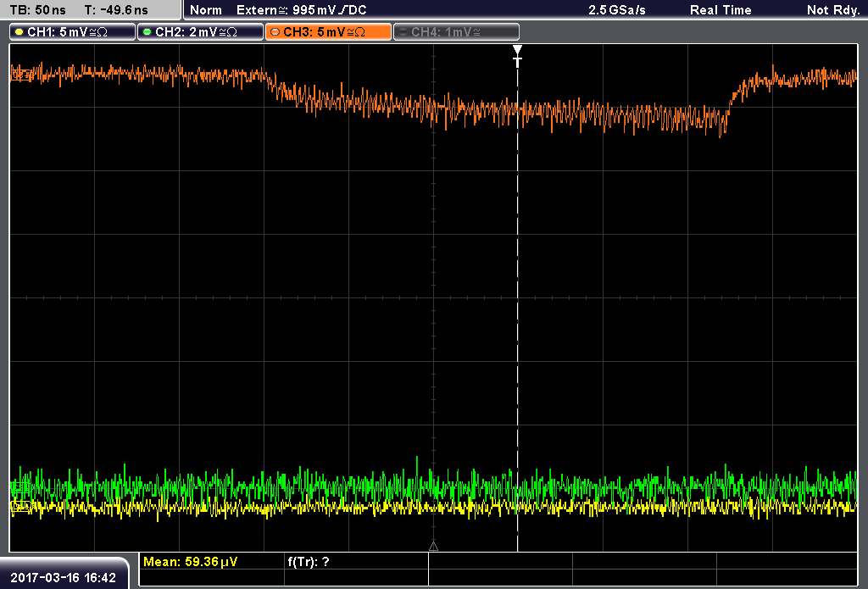Click the f(Tr): ? trigger frequency cell
The width and height of the screenshot is (868, 589).
tap(356, 562)
